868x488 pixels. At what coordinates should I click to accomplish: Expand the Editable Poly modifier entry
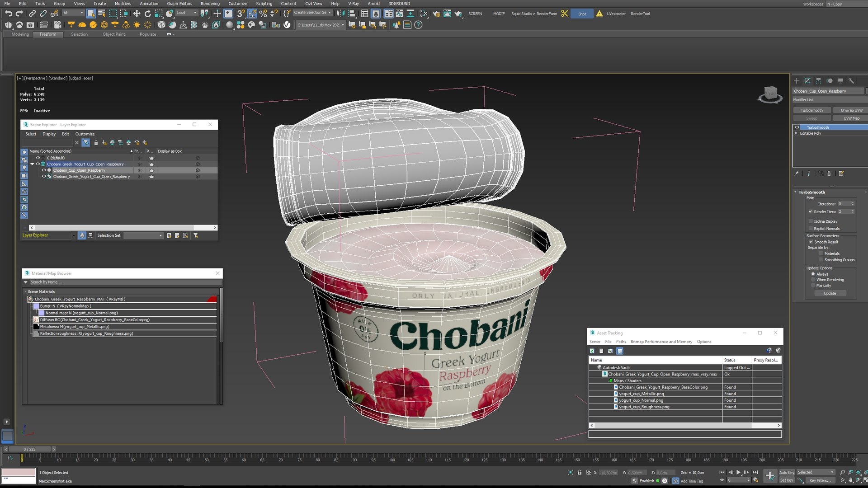pos(797,133)
